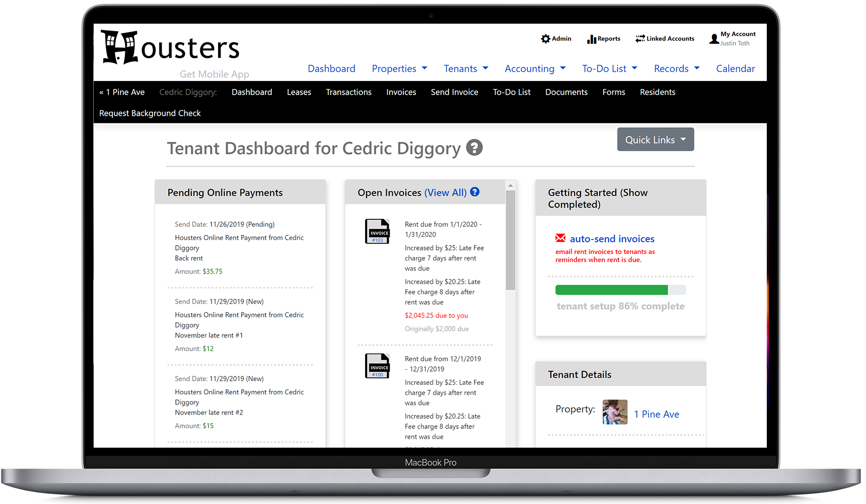Select the Reports icon in top bar
The image size is (866, 504).
[x=591, y=38]
